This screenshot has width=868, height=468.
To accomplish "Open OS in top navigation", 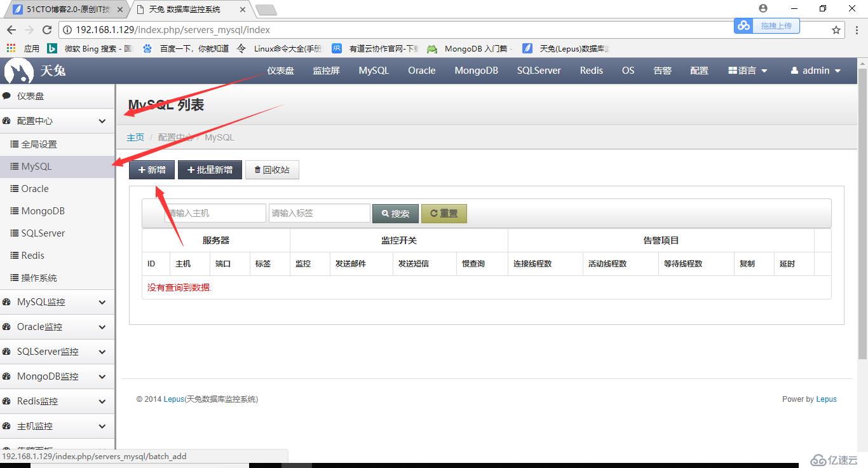I will coord(628,71).
